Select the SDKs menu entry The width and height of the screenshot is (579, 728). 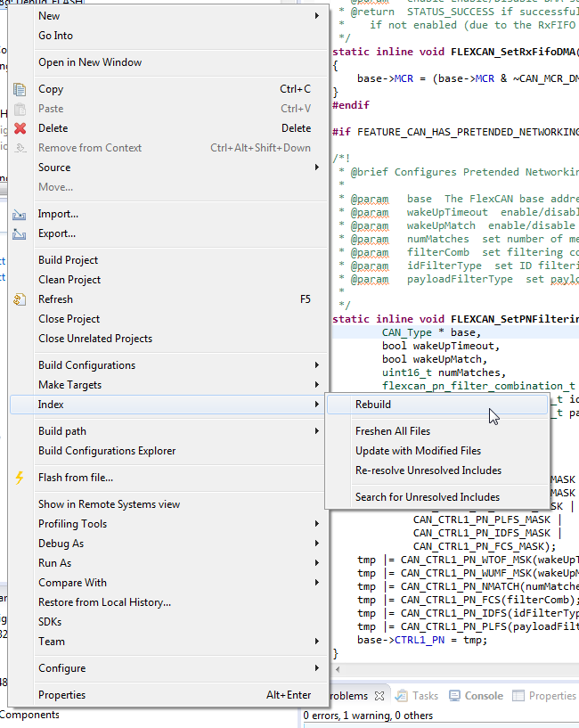pyautogui.click(x=168, y=622)
